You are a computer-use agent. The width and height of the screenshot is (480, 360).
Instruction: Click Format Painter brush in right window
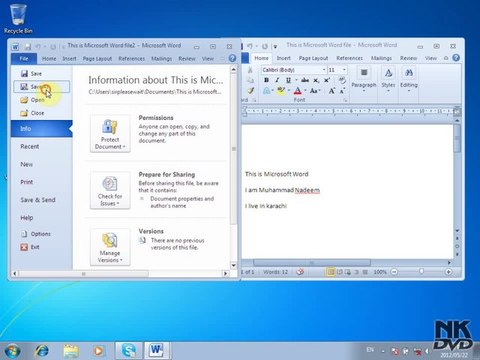tap(251, 90)
